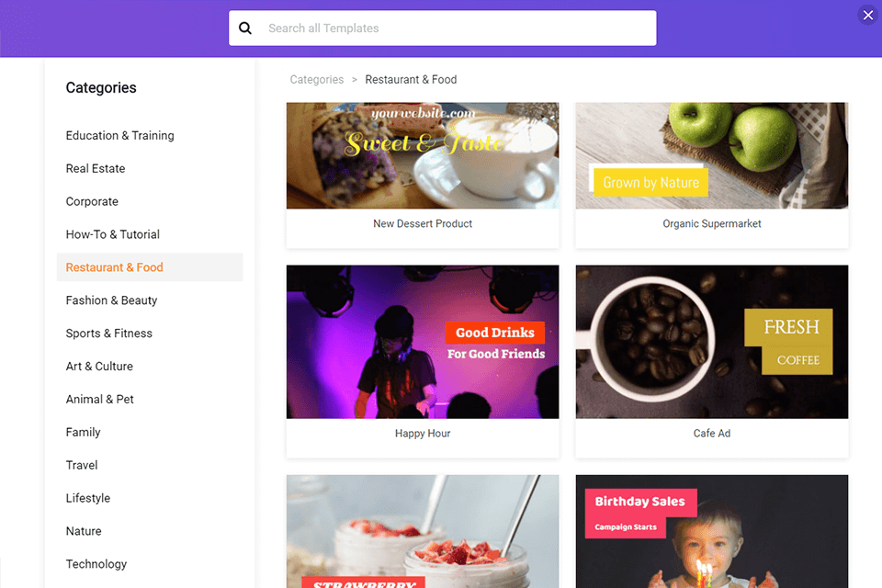Image resolution: width=882 pixels, height=588 pixels.
Task: Close the template browser with the X icon
Action: (x=868, y=16)
